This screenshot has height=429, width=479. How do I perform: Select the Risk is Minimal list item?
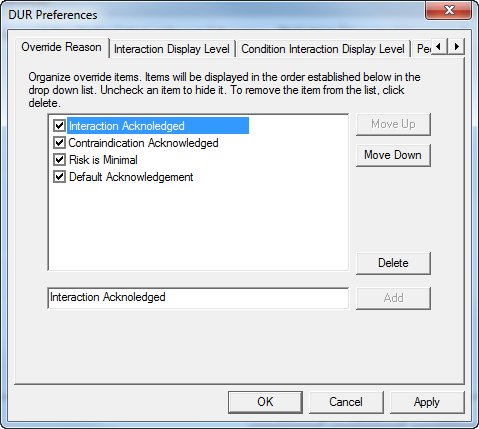click(x=103, y=160)
